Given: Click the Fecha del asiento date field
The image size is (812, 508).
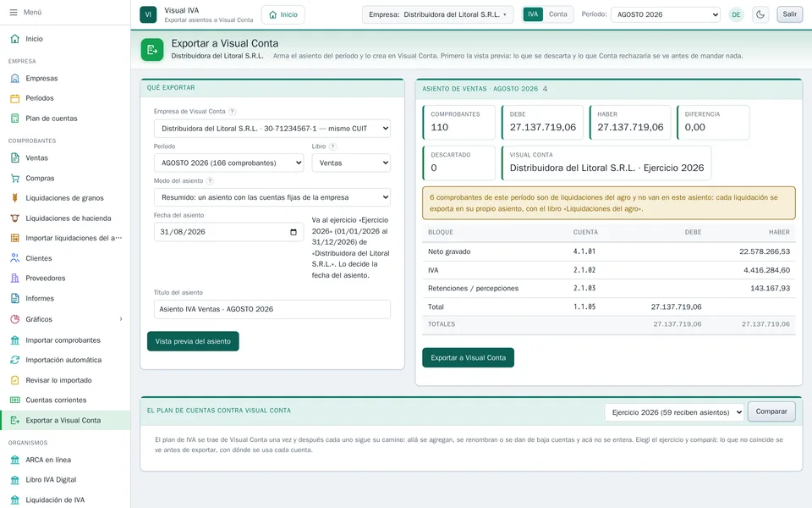Looking at the screenshot, I should [228, 232].
